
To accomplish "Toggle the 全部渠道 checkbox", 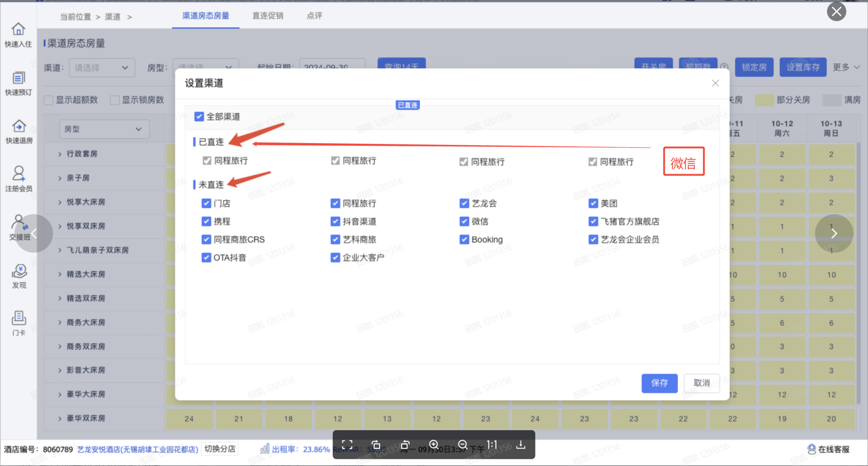I will pos(199,116).
